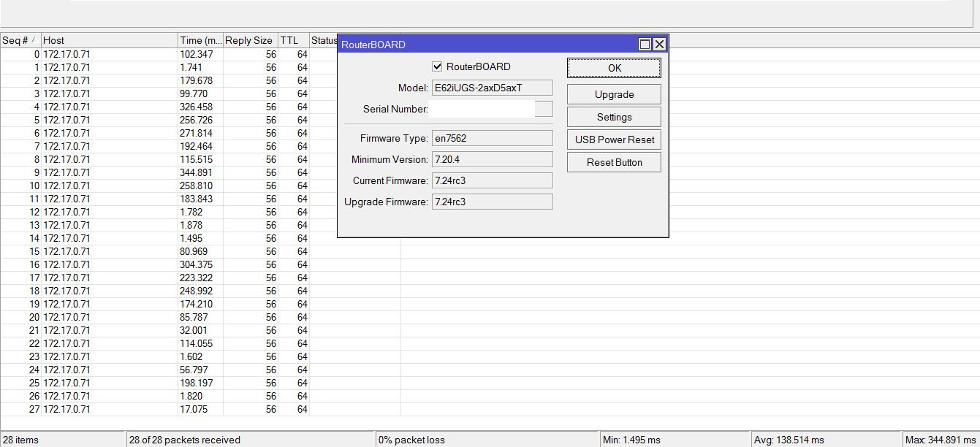Select ping row with time 198.197
Image resolution: width=980 pixels, height=447 pixels.
(200, 383)
